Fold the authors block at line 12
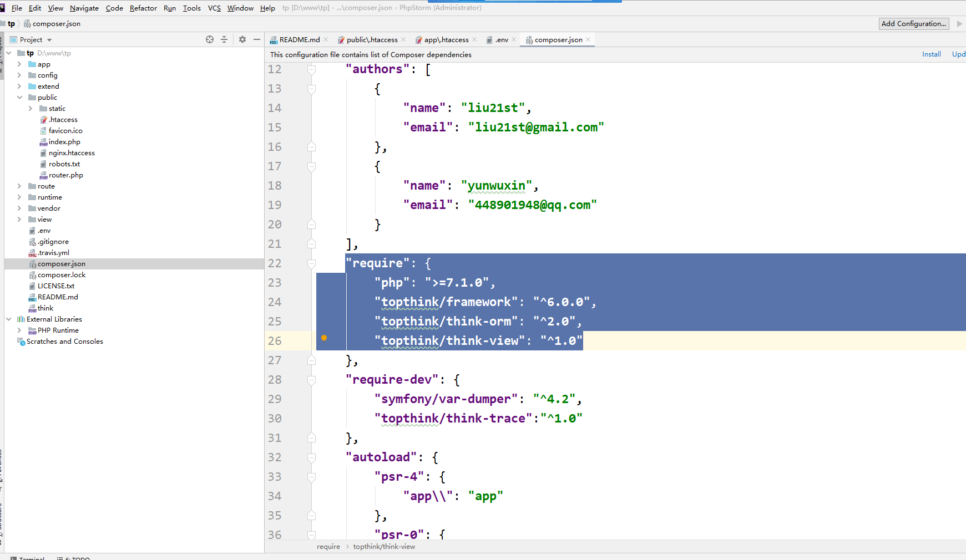This screenshot has height=560, width=966. point(312,69)
